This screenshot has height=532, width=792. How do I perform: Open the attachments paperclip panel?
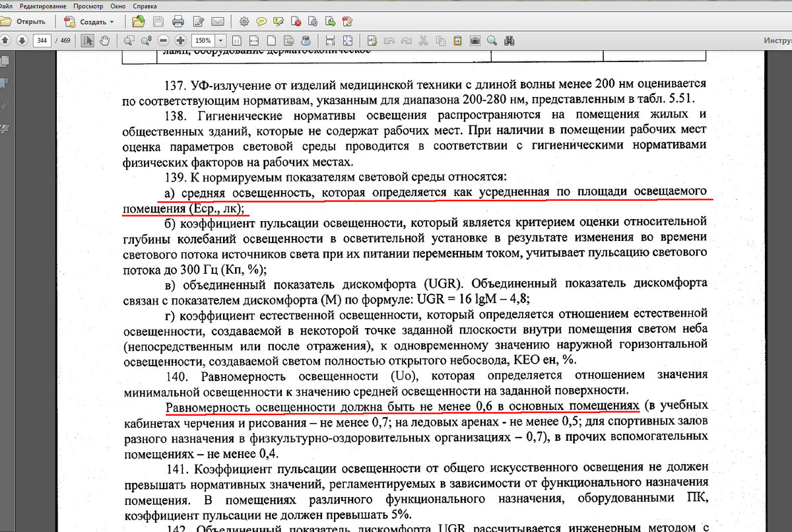tap(5, 105)
